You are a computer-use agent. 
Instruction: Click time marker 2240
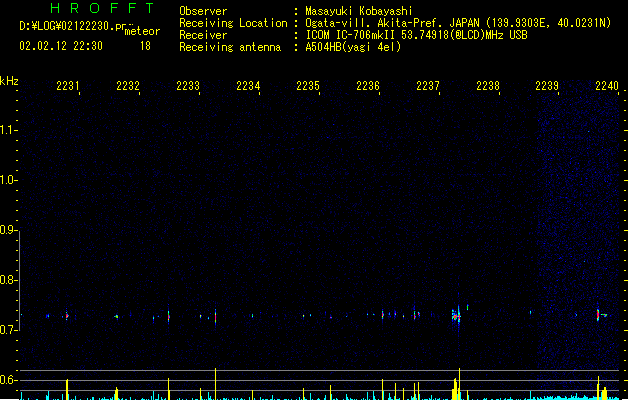(607, 85)
